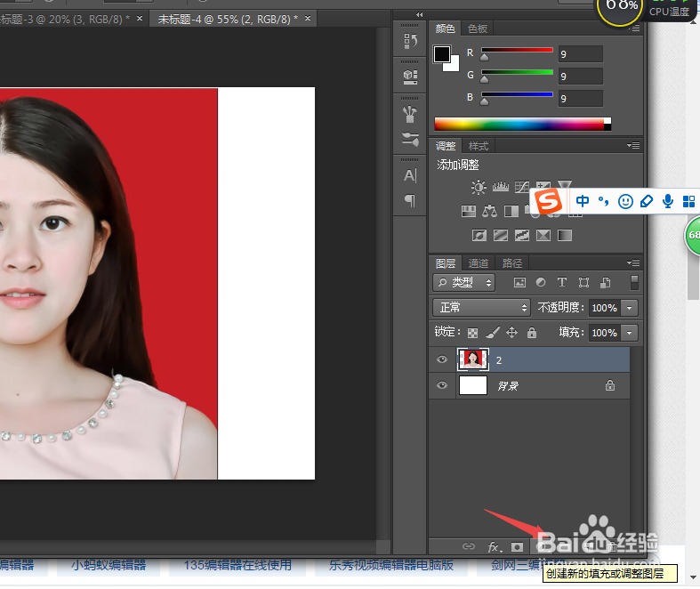Filter layers by smart object
Screen dimensions: 700x589
click(x=606, y=282)
